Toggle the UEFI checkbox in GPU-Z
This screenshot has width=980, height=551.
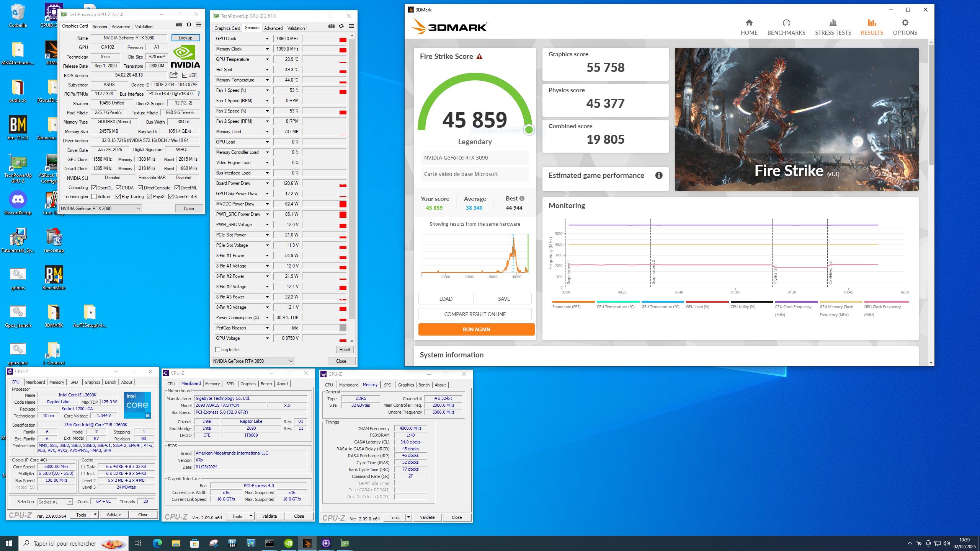coord(185,75)
